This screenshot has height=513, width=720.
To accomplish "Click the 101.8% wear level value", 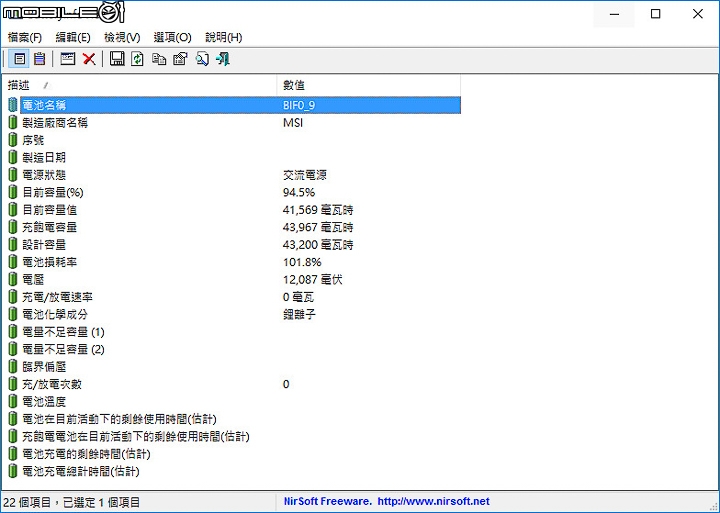I will 302,262.
